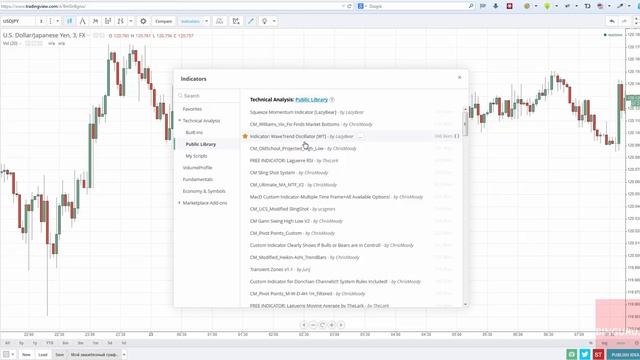Share the chart on Twitter

(x=585, y=354)
